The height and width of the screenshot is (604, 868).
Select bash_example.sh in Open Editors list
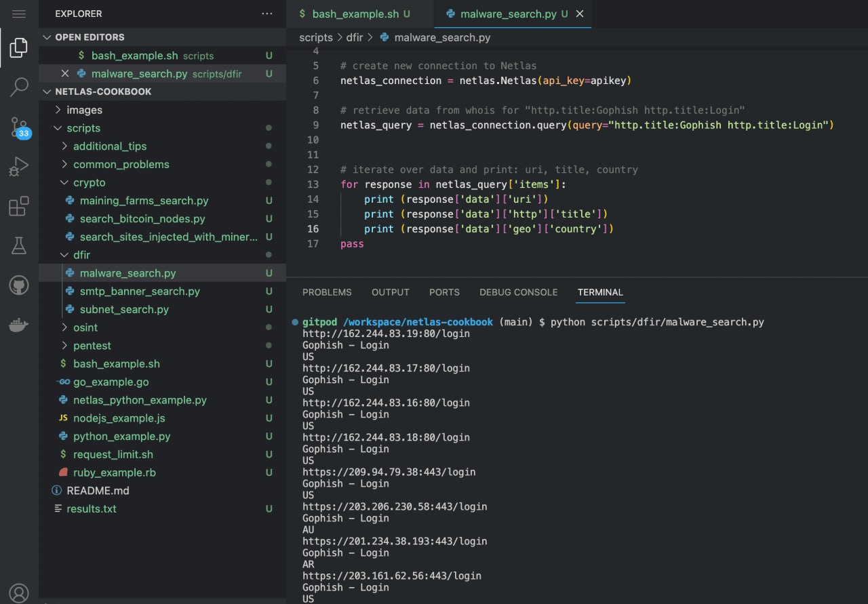[x=162, y=56]
